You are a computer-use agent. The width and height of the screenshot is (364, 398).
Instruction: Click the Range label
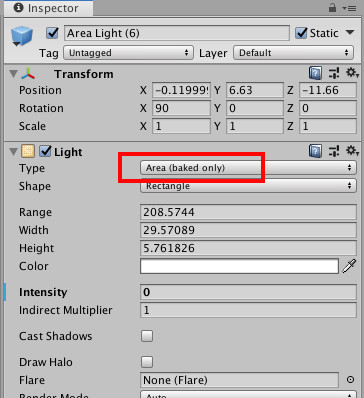pyautogui.click(x=35, y=212)
